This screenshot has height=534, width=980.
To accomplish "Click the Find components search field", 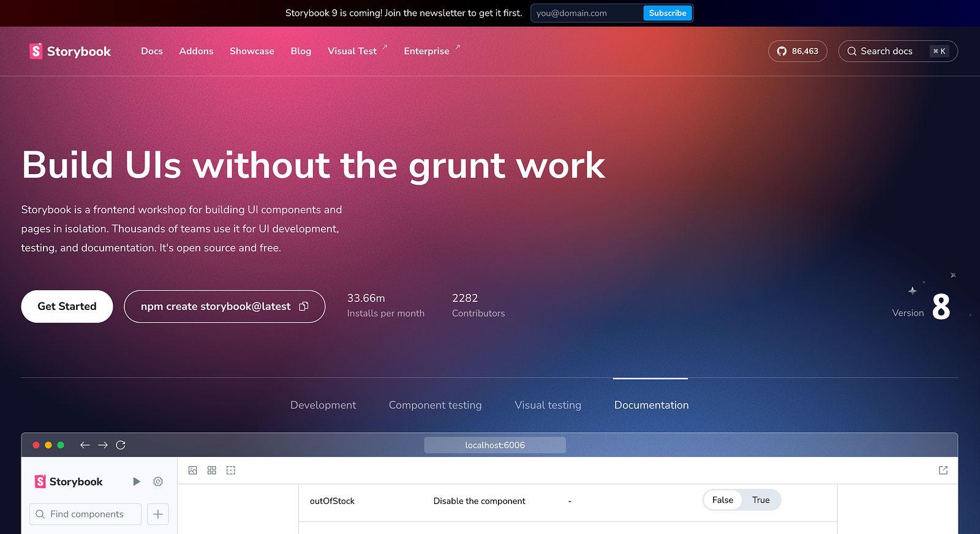I will coord(86,514).
